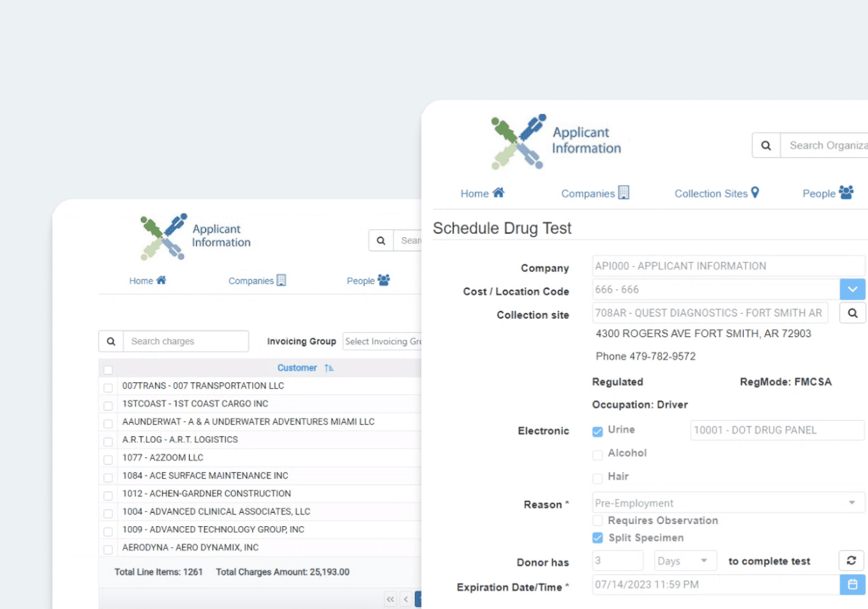Click the Home house icon
The width and height of the screenshot is (868, 609).
[x=499, y=192]
